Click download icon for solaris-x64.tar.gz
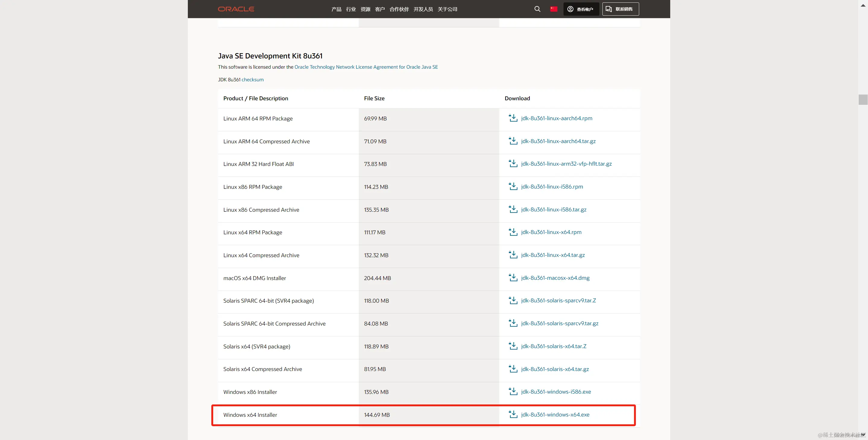The height and width of the screenshot is (440, 868). (x=513, y=369)
